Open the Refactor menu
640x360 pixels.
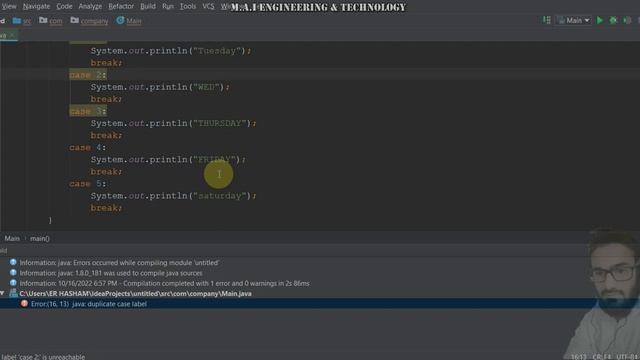(x=121, y=6)
